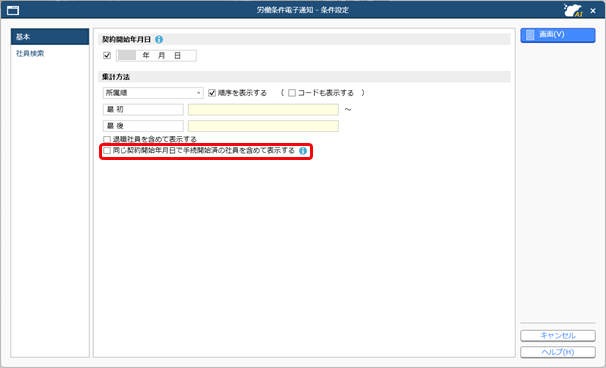Click the yellow field next to 最初
The image size is (606, 368).
pyautogui.click(x=263, y=110)
